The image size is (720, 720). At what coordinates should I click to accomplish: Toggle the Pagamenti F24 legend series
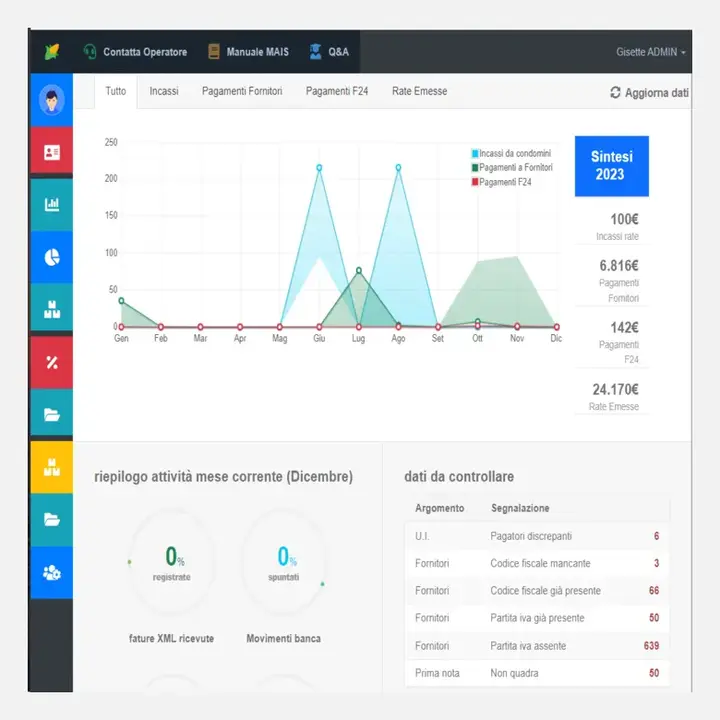tap(501, 182)
